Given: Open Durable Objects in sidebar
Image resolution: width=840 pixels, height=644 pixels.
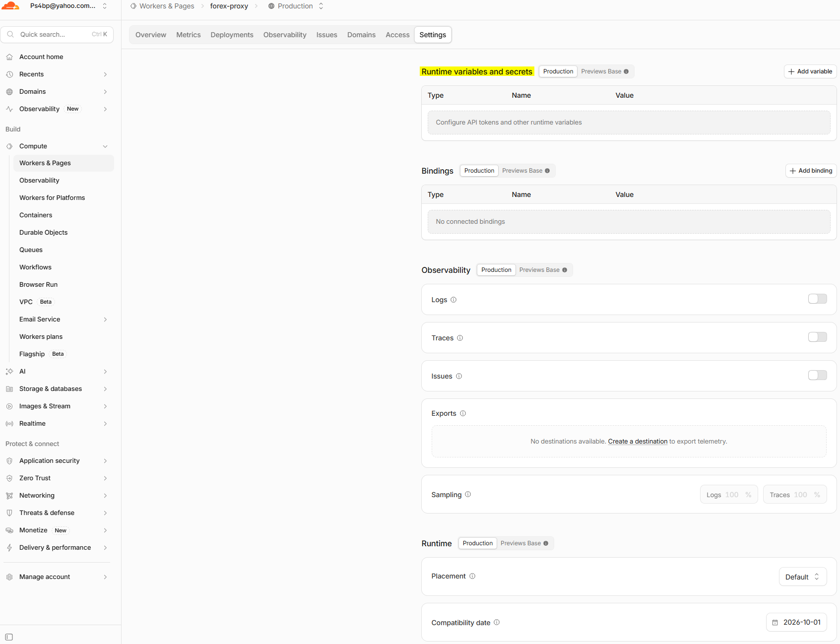Looking at the screenshot, I should coord(43,233).
